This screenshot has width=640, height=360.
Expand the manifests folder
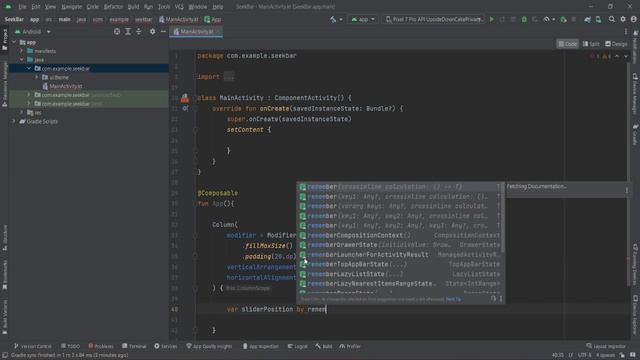coord(22,51)
